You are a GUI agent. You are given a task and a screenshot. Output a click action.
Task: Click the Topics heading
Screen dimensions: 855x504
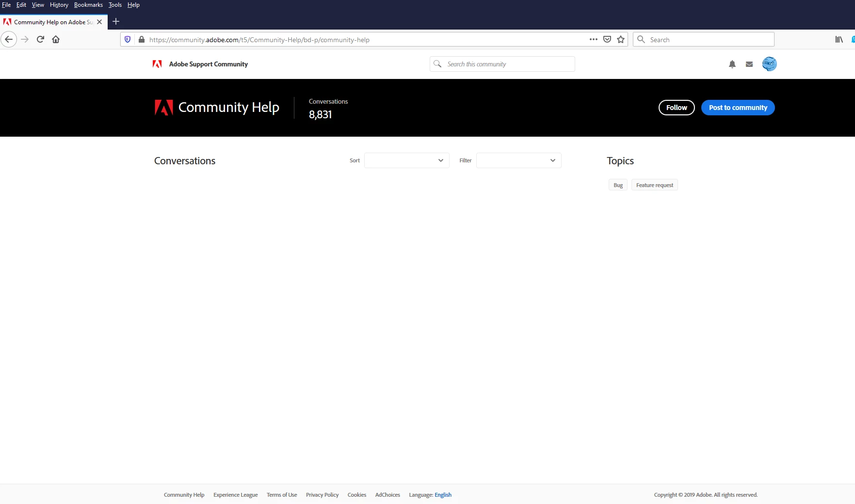coord(620,161)
